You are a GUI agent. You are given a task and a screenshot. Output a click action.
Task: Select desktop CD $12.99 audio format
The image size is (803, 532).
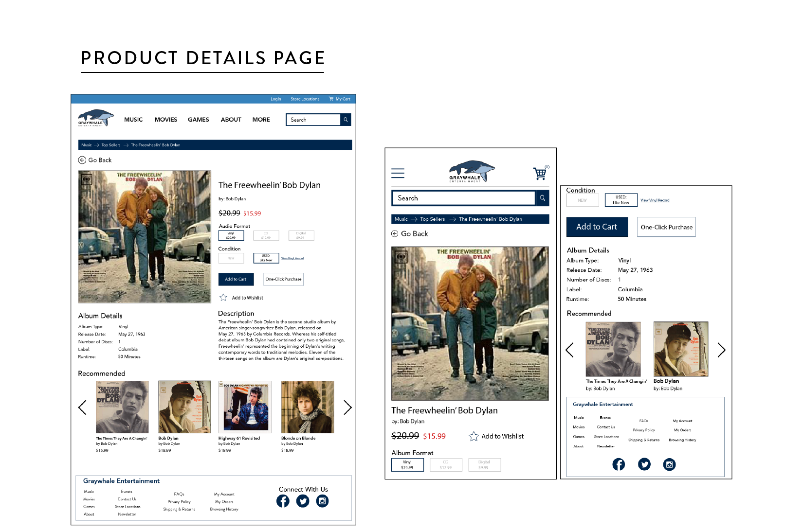tap(266, 235)
